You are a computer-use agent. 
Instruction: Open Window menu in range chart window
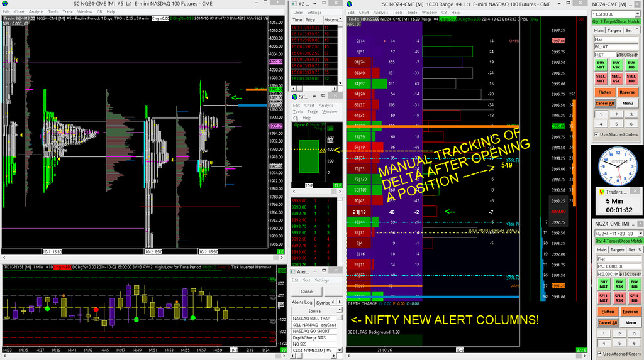429,13
